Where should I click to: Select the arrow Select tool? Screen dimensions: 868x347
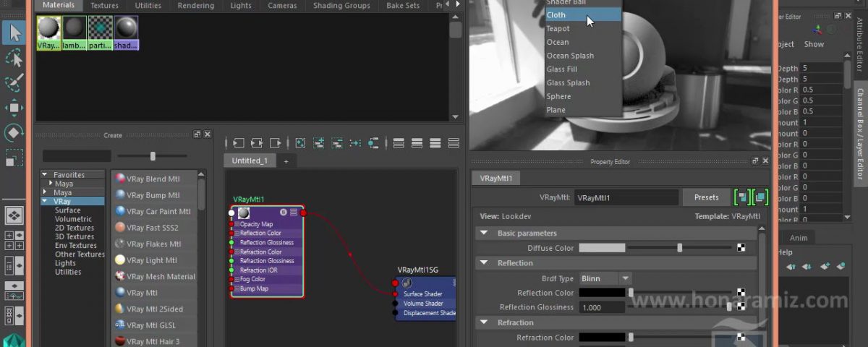tap(14, 33)
